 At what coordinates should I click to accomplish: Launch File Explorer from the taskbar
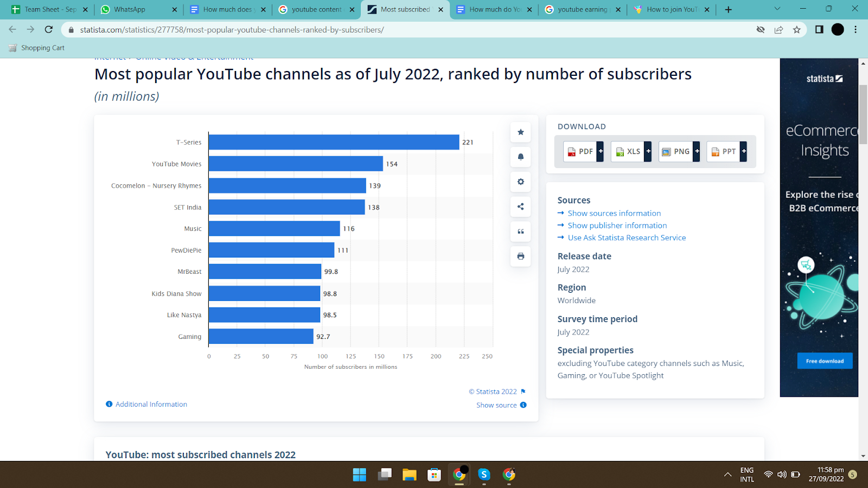409,475
